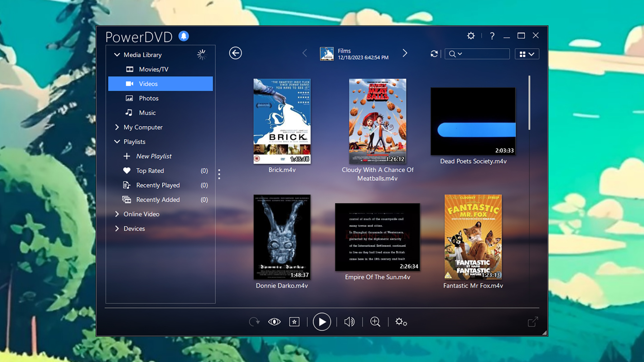The height and width of the screenshot is (362, 644).
Task: Collapse the Media Library section
Action: click(x=117, y=55)
